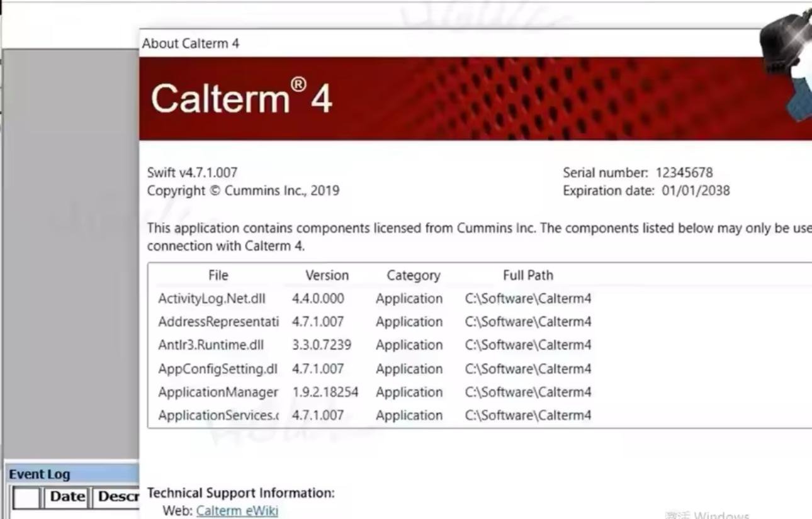The image size is (812, 519).
Task: Click the Descr column header in Event Log
Action: tap(117, 497)
